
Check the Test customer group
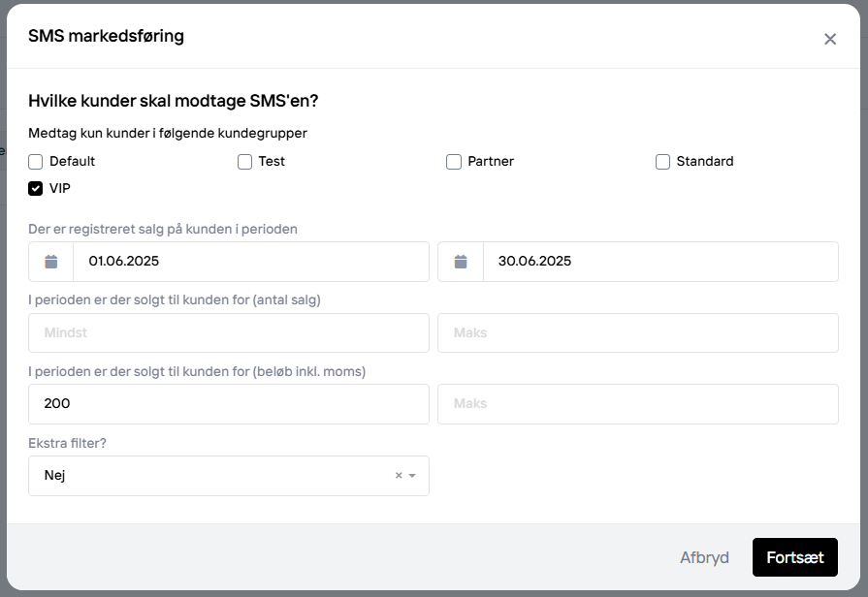click(x=244, y=162)
